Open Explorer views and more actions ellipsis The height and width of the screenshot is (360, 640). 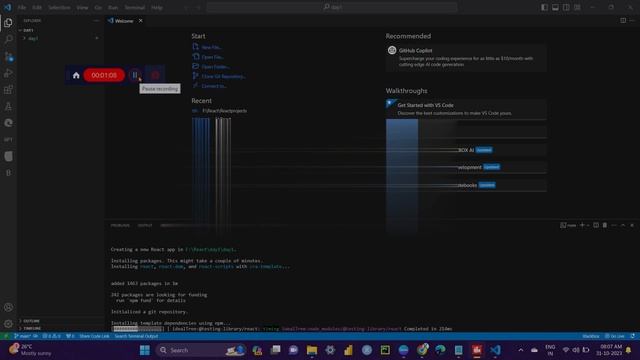click(x=96, y=20)
